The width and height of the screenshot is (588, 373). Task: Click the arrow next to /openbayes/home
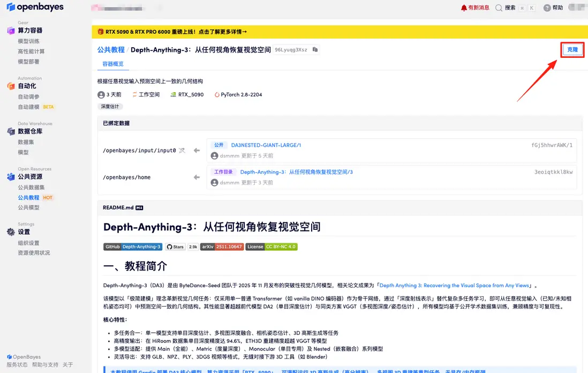click(197, 177)
